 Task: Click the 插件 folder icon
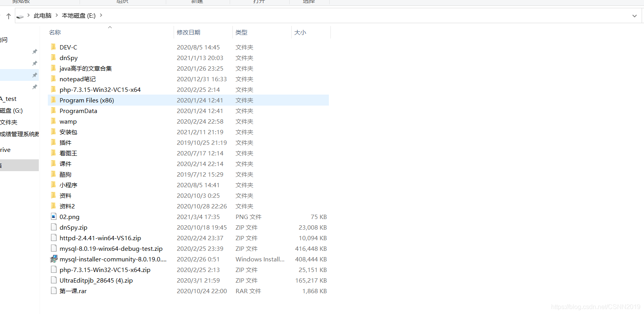(x=54, y=142)
